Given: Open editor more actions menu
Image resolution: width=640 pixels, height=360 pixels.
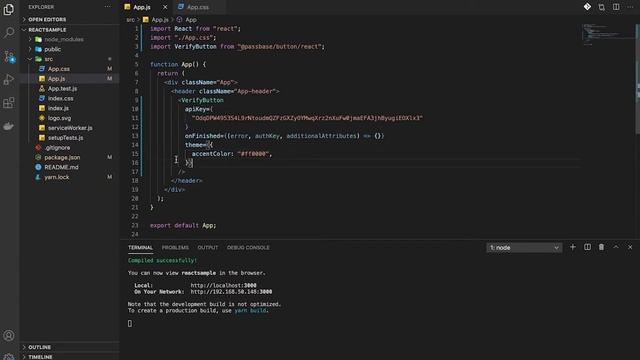Looking at the screenshot, I should (x=630, y=7).
